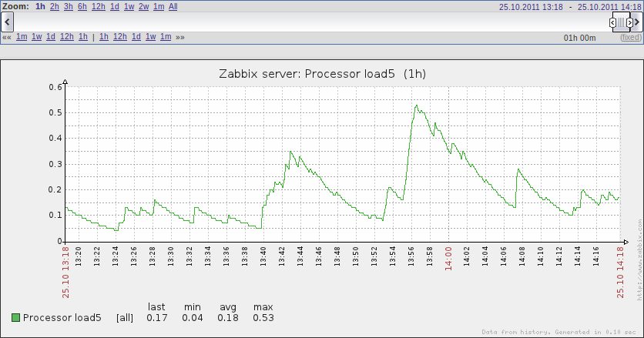
Task: Click the 0.5 y-axis label
Action: click(x=55, y=112)
